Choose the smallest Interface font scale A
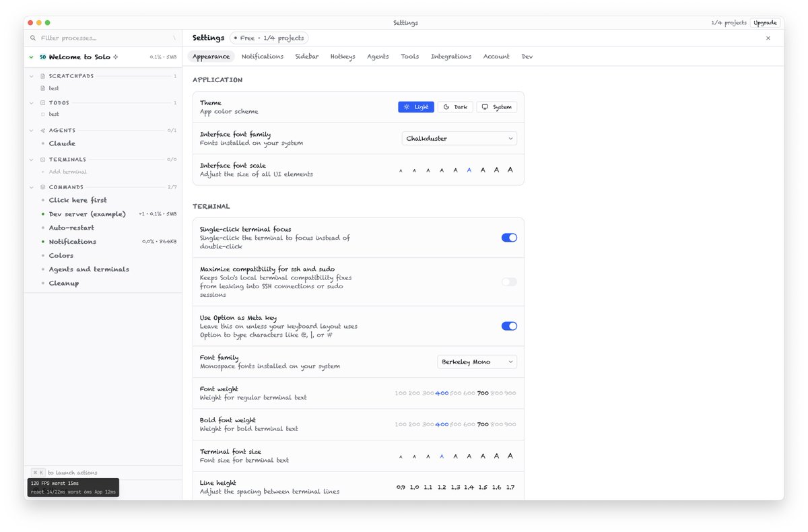 coord(401,170)
